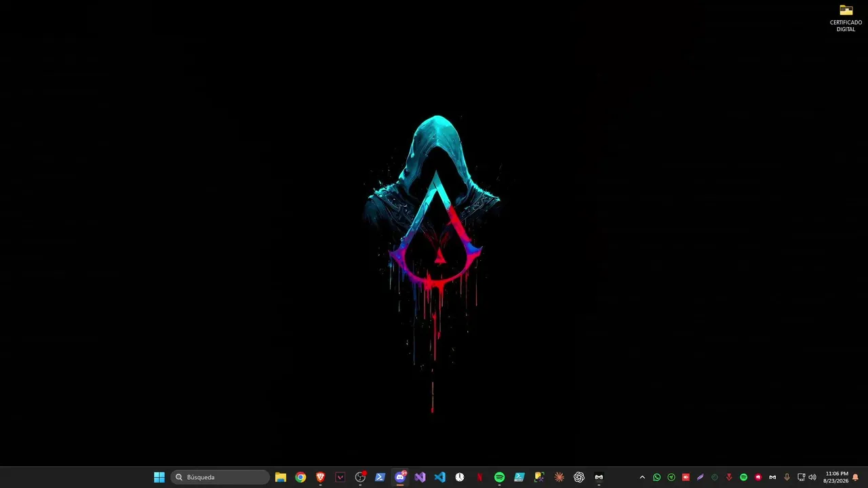The image size is (868, 488).
Task: Open the dark red square V icon
Action: (340, 477)
